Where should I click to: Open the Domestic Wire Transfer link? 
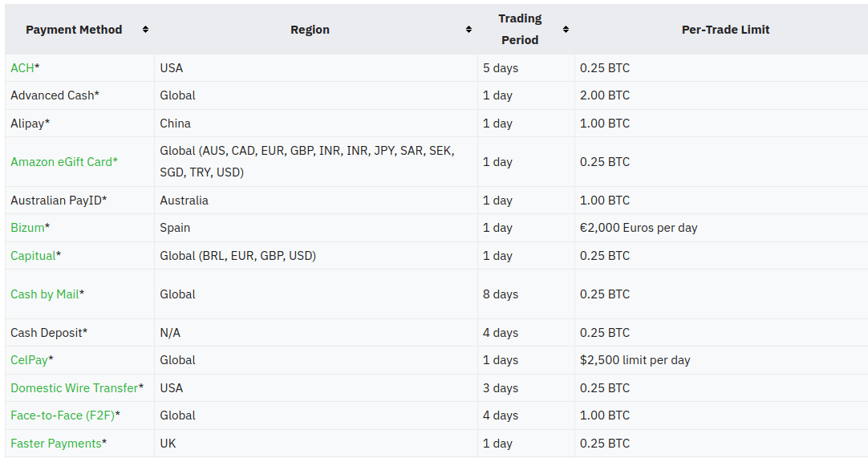(74, 388)
